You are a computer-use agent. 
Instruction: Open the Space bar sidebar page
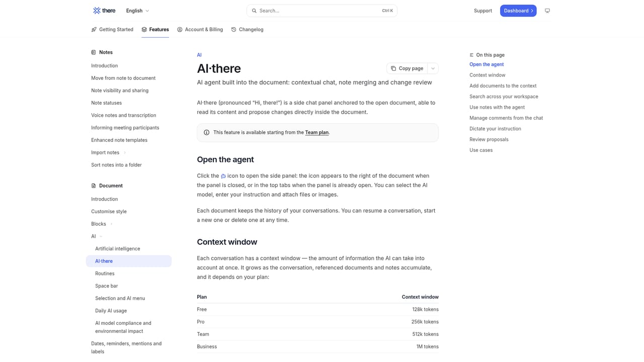click(106, 286)
